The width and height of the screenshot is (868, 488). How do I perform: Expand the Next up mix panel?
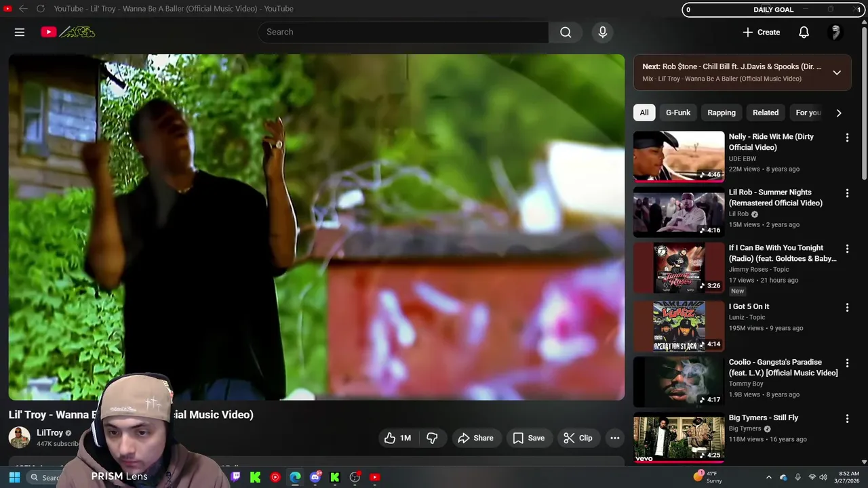(837, 73)
